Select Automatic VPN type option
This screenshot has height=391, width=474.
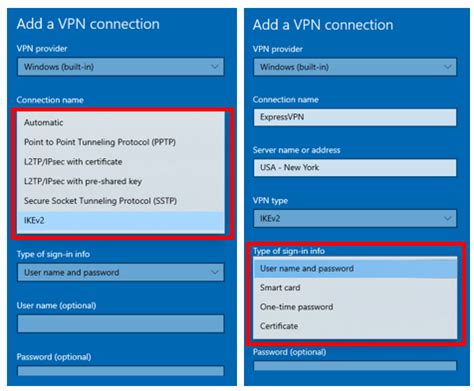pos(121,122)
